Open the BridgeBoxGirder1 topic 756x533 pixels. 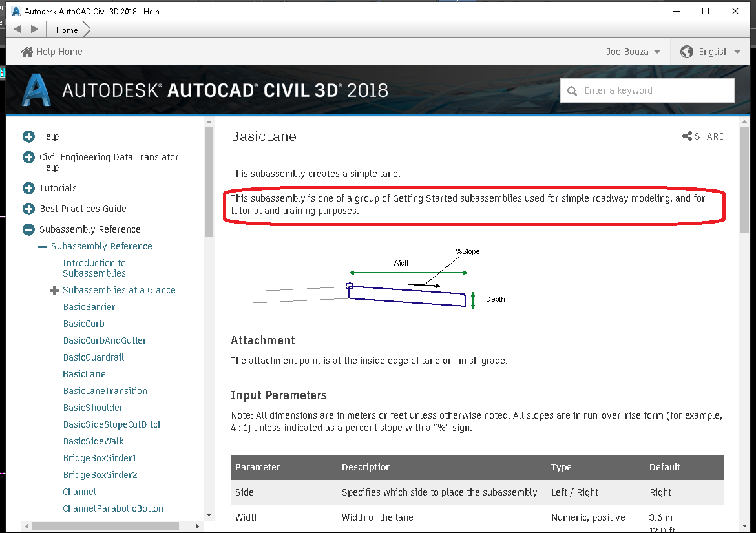pos(100,458)
